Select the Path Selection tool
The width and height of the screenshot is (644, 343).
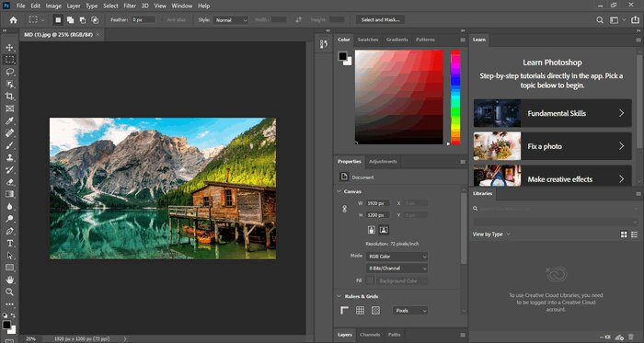9,256
